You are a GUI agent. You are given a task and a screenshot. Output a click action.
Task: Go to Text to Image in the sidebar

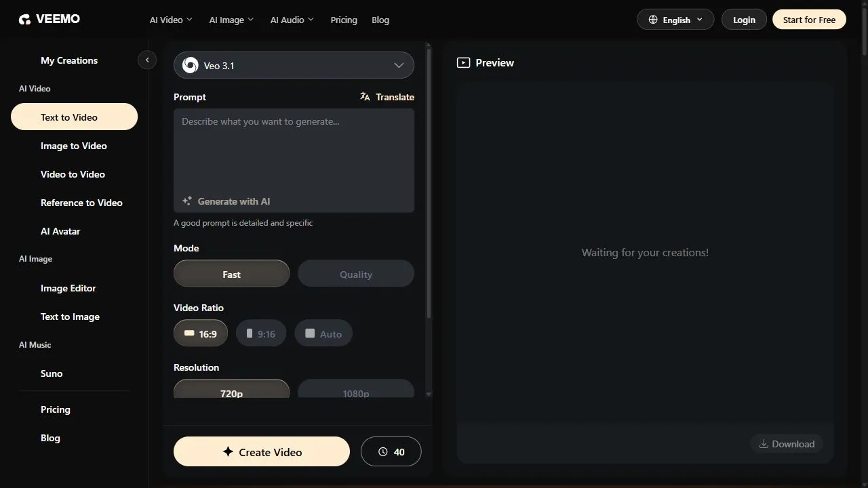(x=70, y=317)
